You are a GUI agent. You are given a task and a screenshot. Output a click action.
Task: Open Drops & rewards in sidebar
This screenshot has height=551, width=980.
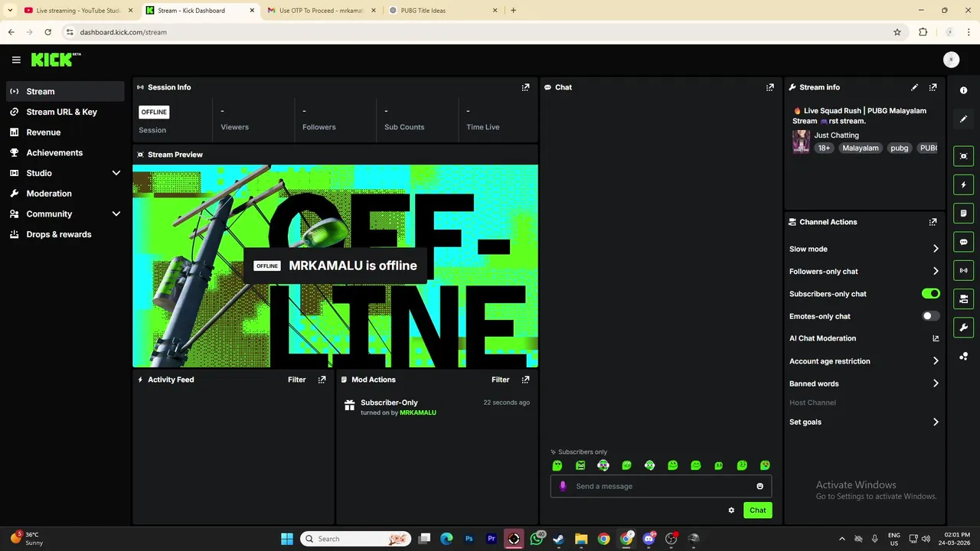(65, 234)
